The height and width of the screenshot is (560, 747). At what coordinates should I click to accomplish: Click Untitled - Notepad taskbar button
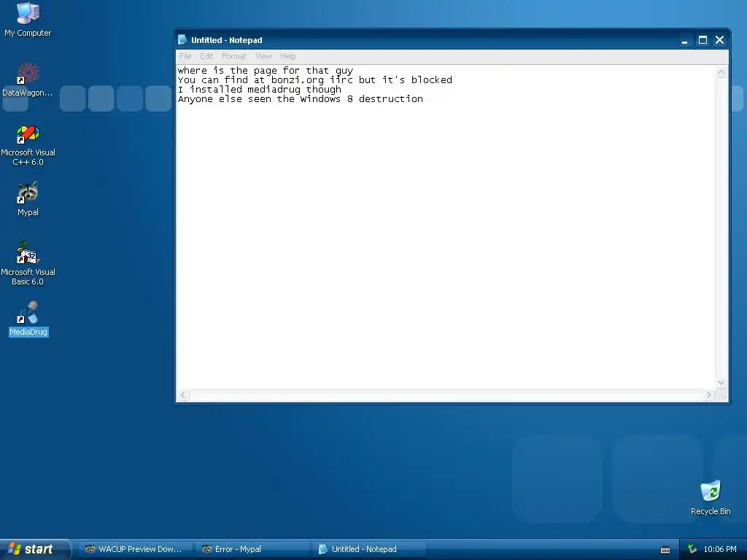tap(369, 549)
